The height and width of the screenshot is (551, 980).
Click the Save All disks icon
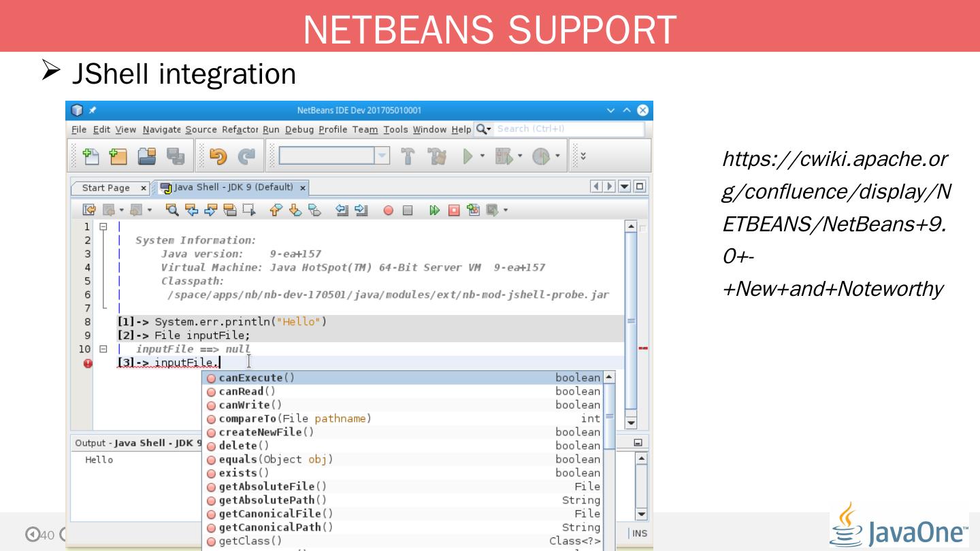pos(175,156)
